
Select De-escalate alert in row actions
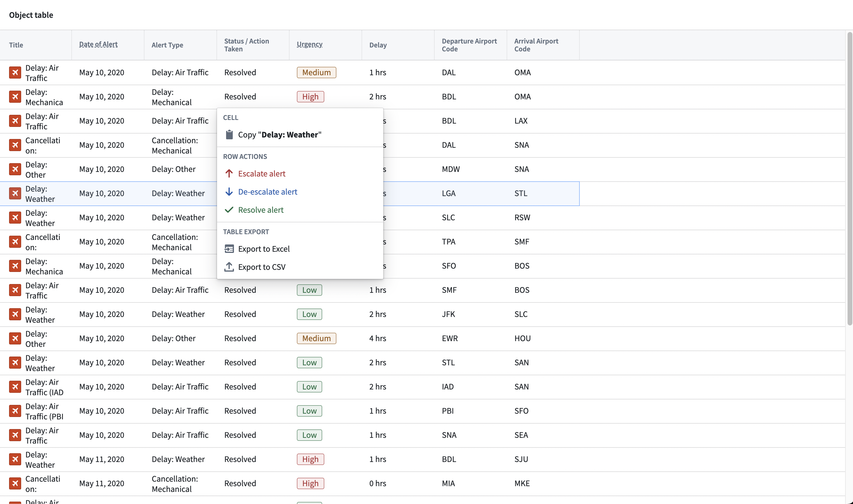[x=300, y=192]
